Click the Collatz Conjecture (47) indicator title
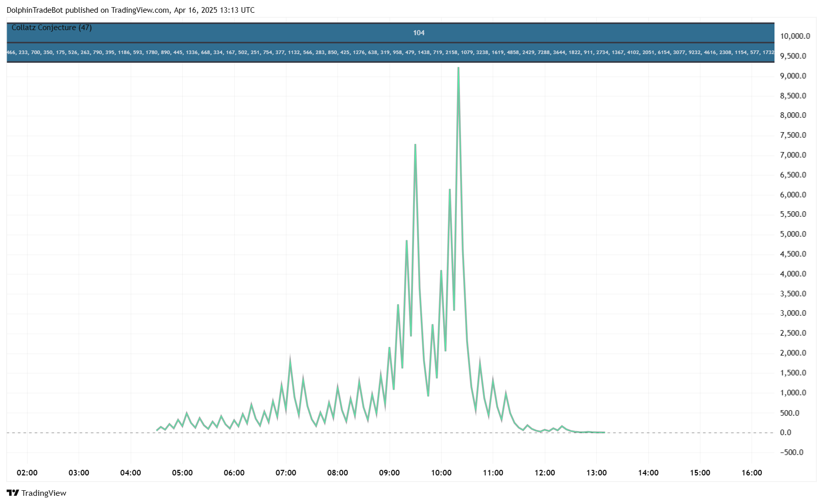The image size is (823, 504). [52, 28]
